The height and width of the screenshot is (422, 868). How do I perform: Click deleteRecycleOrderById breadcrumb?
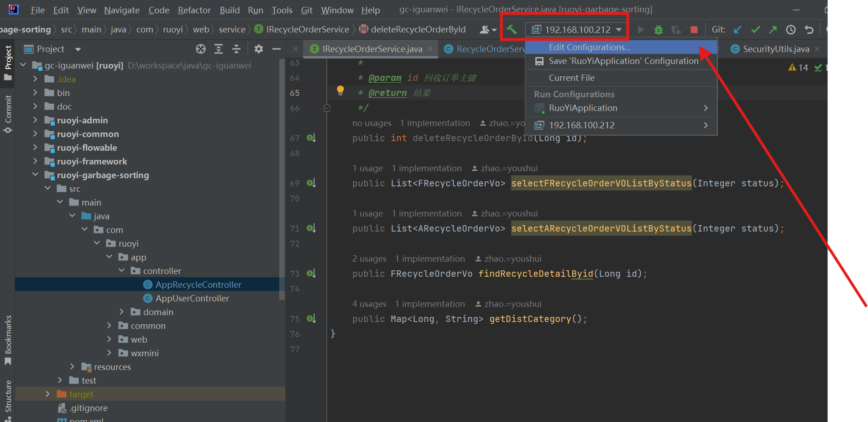pyautogui.click(x=418, y=30)
